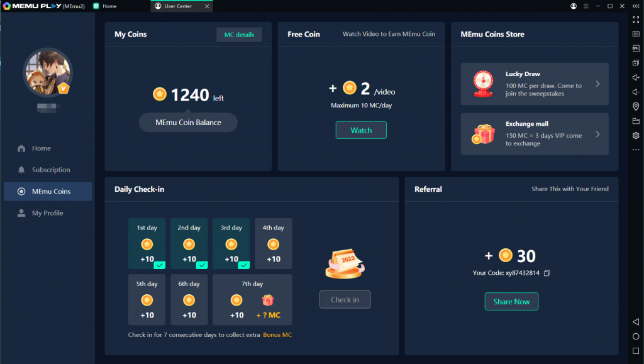Copy your referral code xy87432814
Viewport: 644px width, 364px height.
point(546,273)
